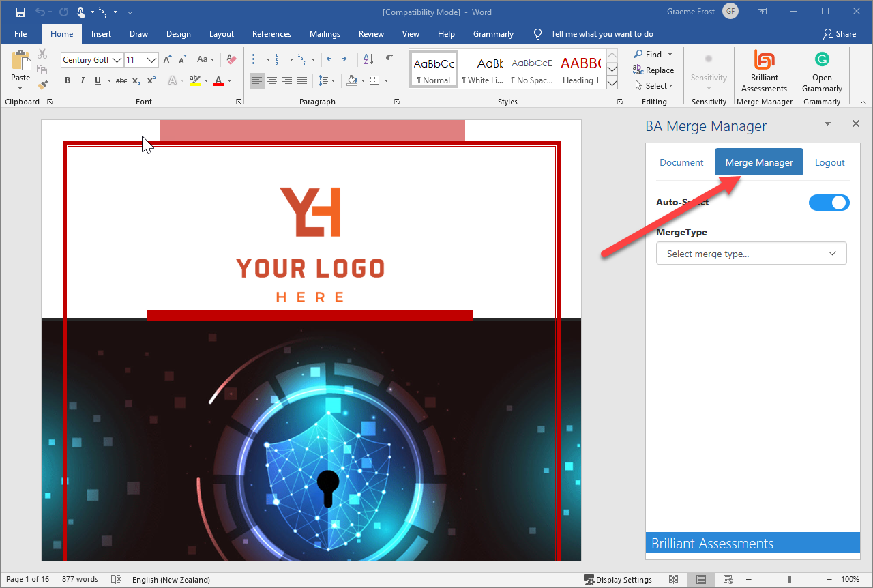The width and height of the screenshot is (873, 588).
Task: Open the Document tab in BA Merge Manager
Action: point(681,162)
